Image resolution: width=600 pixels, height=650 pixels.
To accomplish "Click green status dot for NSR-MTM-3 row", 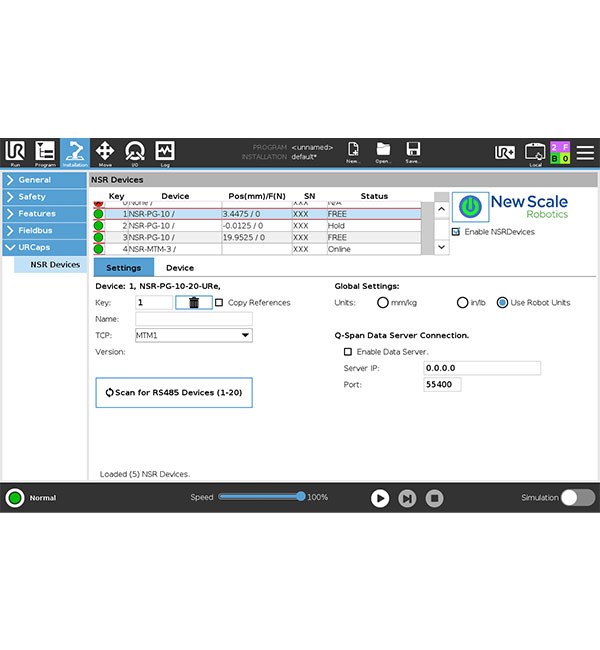I will coord(98,249).
